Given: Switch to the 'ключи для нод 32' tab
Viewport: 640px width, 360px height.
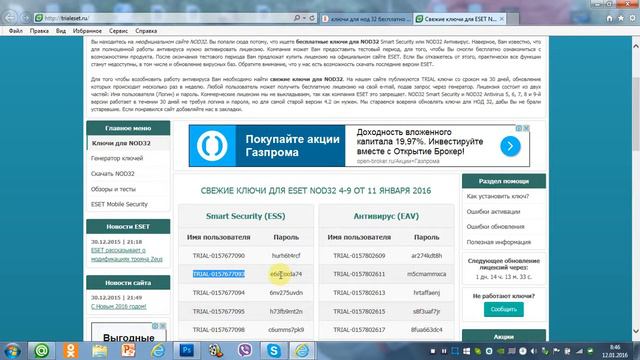Looking at the screenshot, I should click(x=366, y=19).
